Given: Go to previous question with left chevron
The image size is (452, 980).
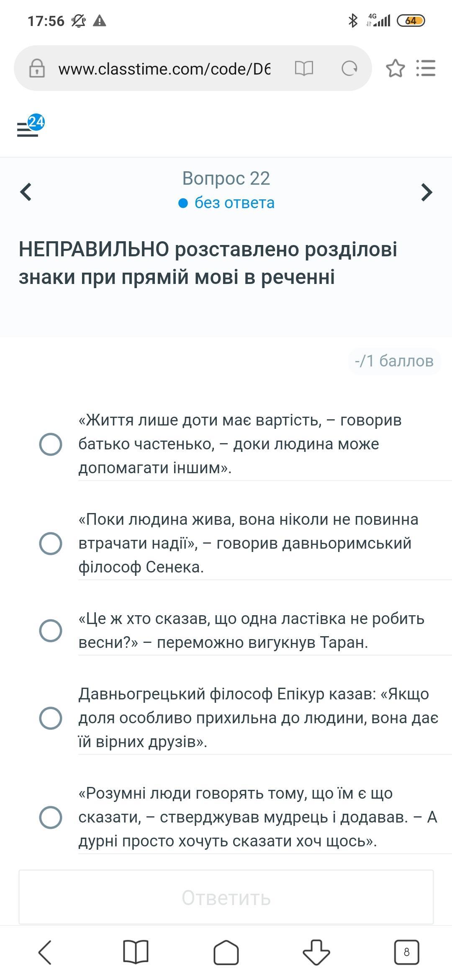Looking at the screenshot, I should coord(26,192).
